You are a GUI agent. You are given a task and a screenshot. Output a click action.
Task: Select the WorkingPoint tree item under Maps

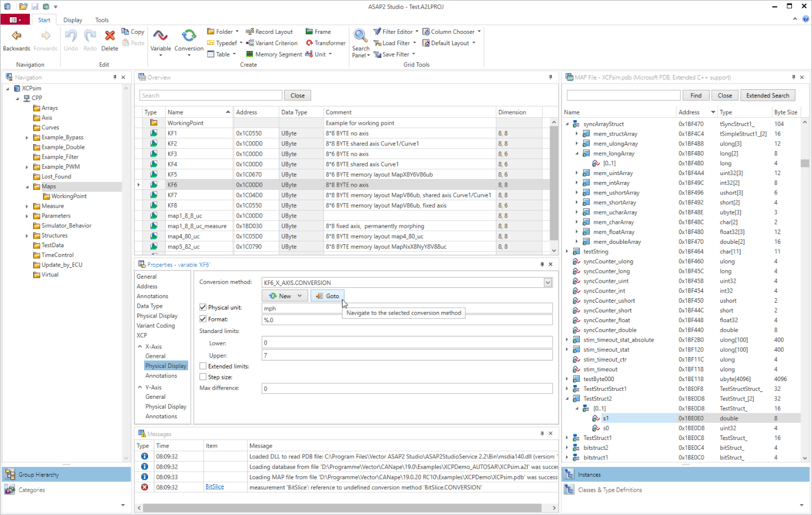69,196
